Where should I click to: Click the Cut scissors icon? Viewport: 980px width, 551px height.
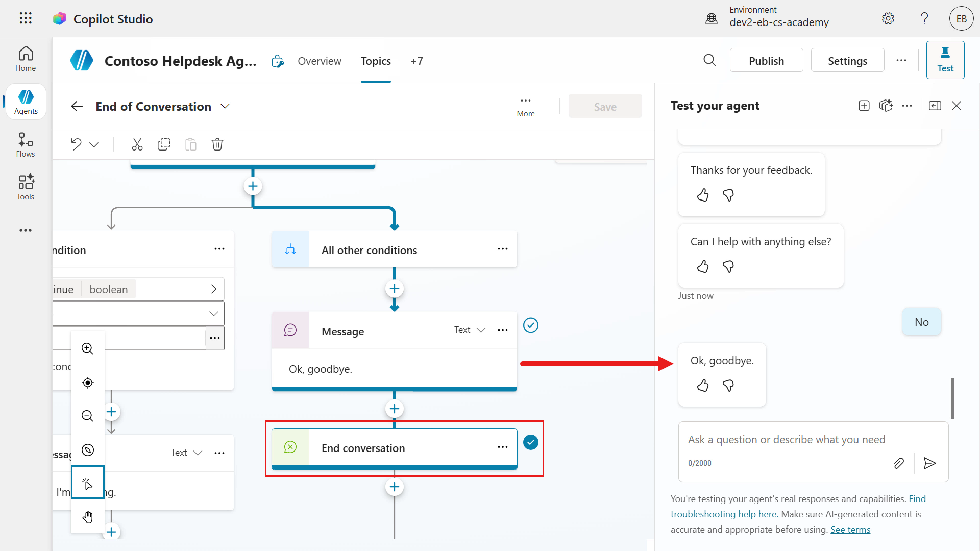pos(137,144)
